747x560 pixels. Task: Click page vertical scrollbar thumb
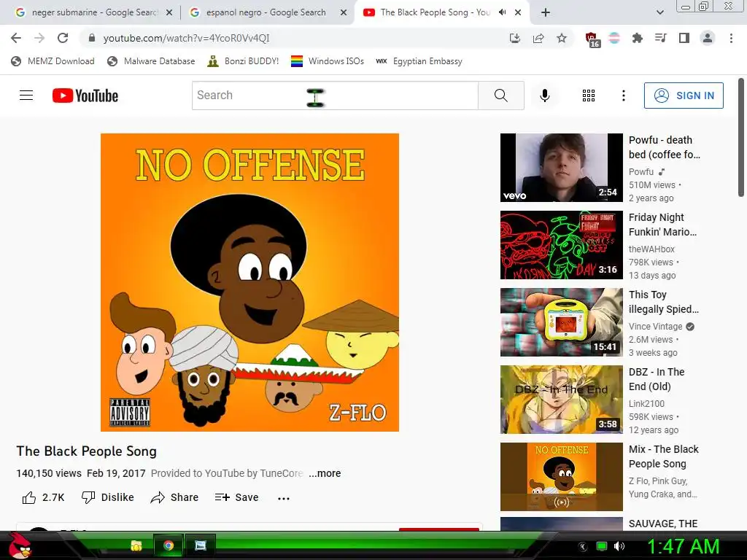point(741,138)
